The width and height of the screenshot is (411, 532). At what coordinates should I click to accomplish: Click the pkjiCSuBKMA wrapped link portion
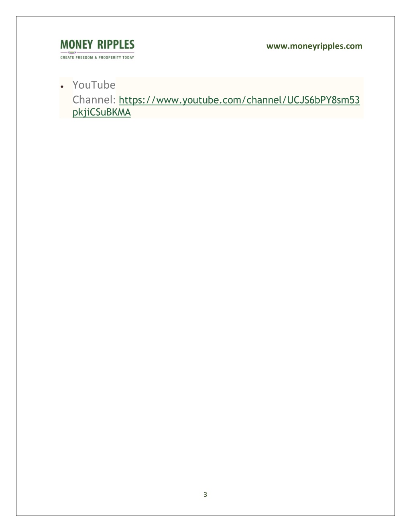click(102, 112)
